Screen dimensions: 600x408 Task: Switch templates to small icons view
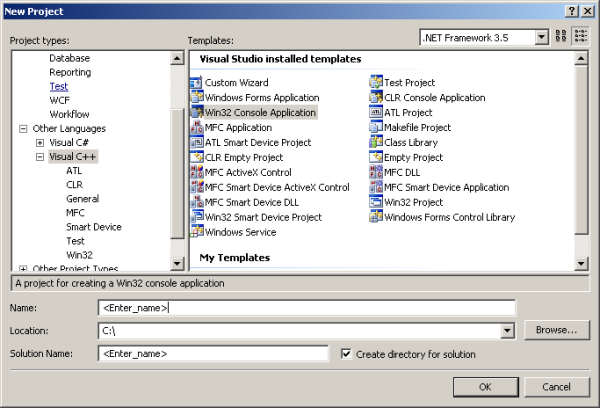pyautogui.click(x=580, y=37)
